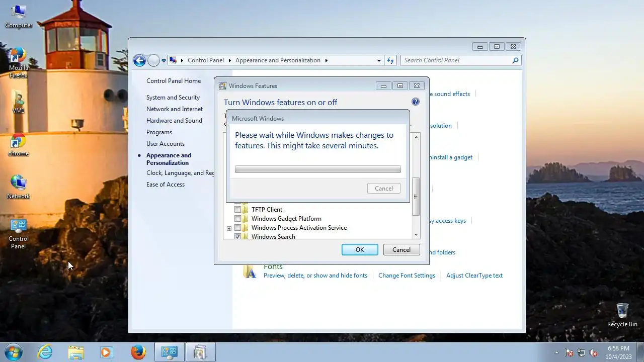Open Change Font Settings link
This screenshot has height=362, width=644.
pos(407,276)
